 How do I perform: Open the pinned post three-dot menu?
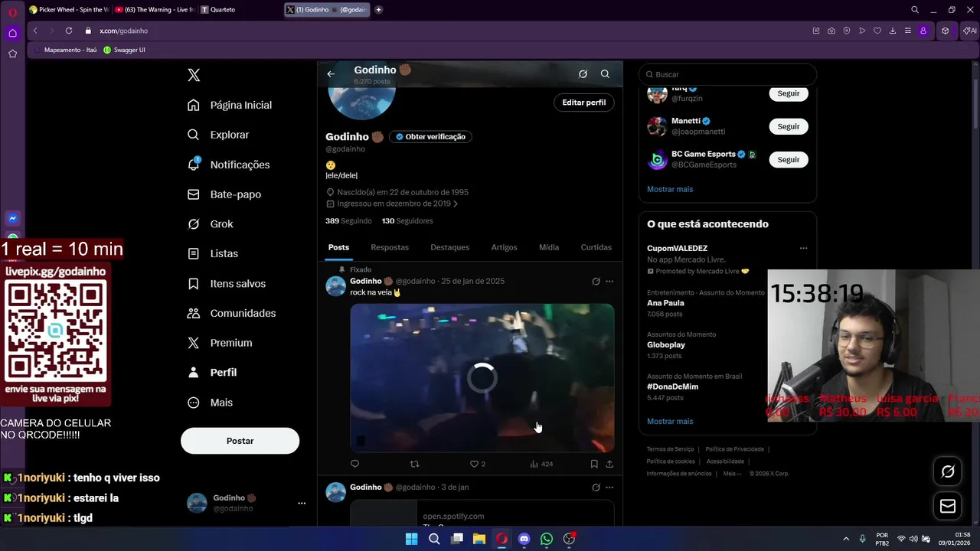(x=609, y=282)
